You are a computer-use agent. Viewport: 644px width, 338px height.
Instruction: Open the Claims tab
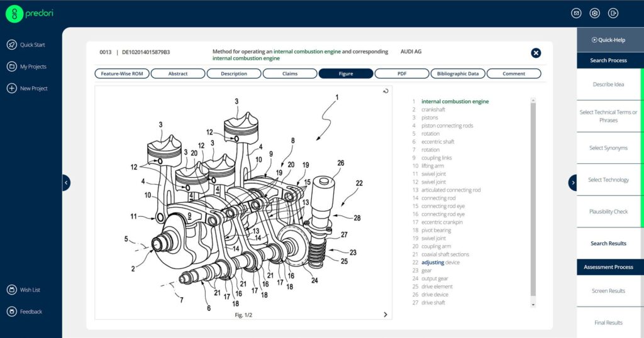pos(290,74)
